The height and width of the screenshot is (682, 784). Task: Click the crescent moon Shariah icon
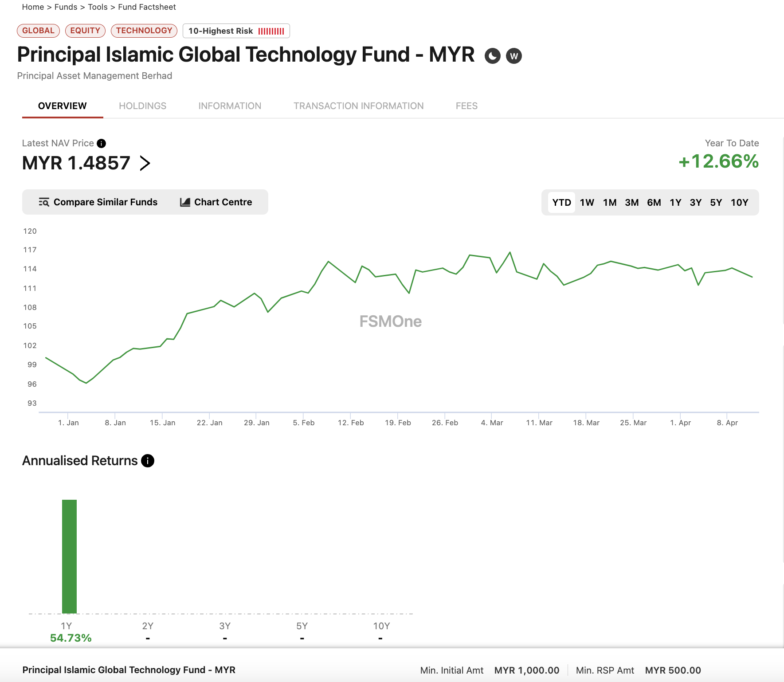tap(492, 56)
